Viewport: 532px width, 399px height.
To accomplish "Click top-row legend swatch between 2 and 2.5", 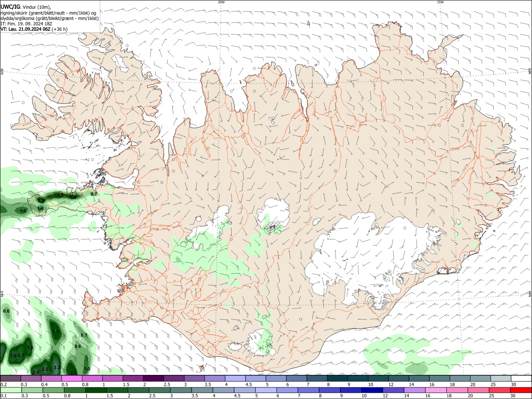I will (153, 379).
